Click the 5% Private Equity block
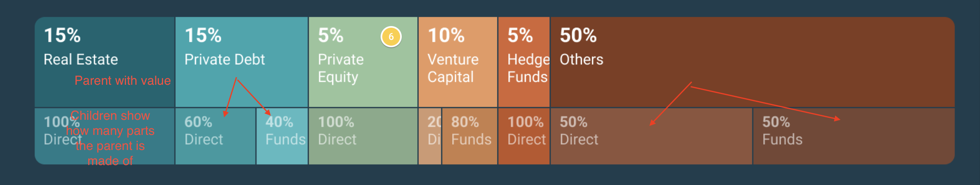The height and width of the screenshot is (185, 980). pyautogui.click(x=363, y=62)
